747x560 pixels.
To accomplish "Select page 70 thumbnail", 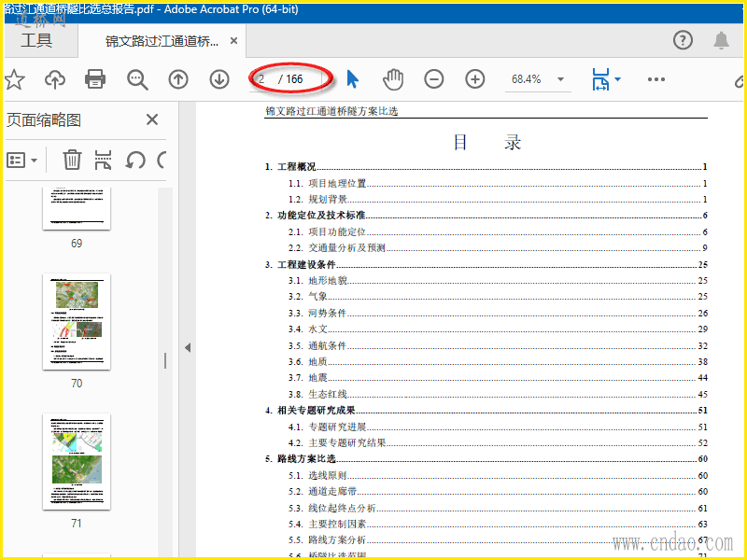I will click(77, 322).
